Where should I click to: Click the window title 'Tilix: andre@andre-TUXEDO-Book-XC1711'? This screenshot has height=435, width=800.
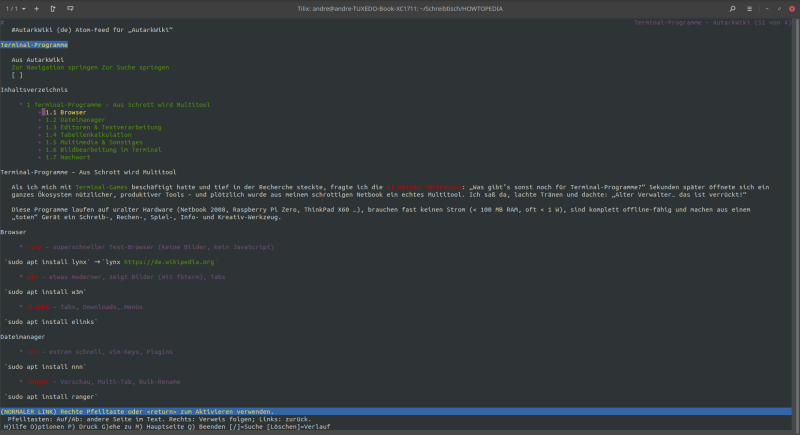click(400, 9)
